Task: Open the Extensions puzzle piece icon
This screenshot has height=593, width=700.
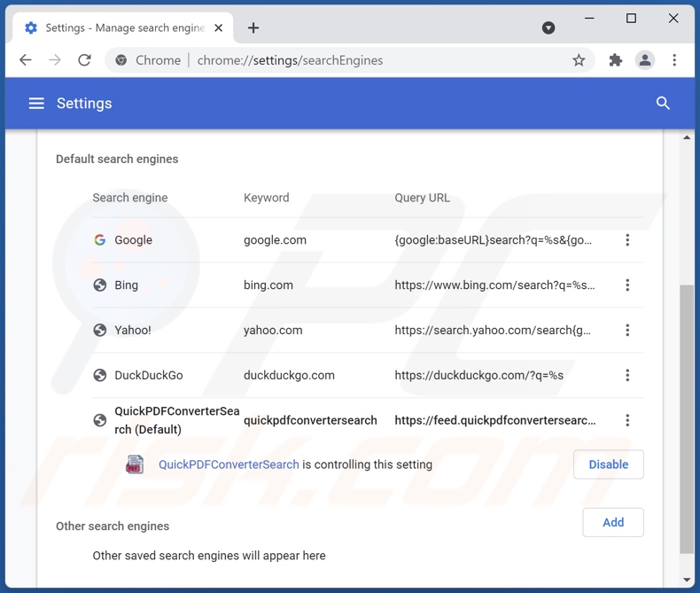Action: pos(616,60)
